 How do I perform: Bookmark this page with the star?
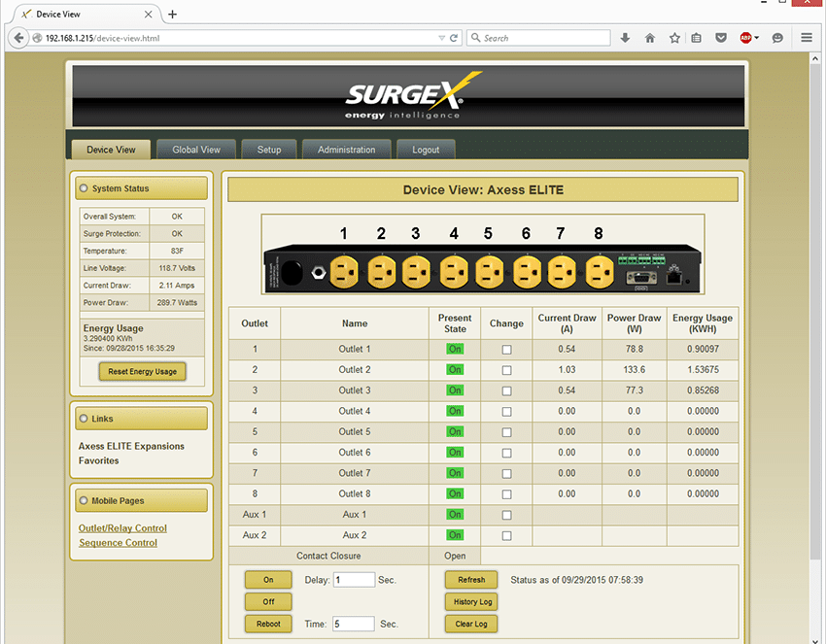[x=674, y=38]
